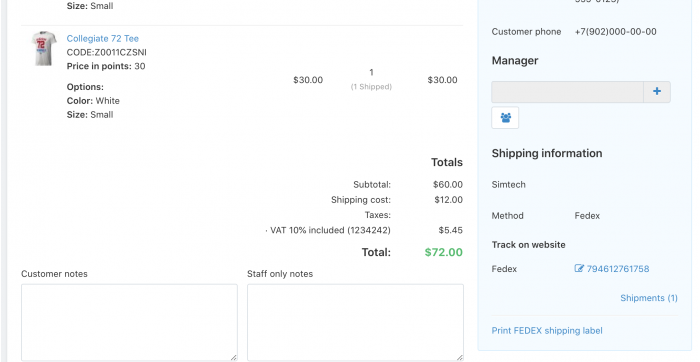
Task: Click the Simtech shipping name text
Action: click(508, 184)
